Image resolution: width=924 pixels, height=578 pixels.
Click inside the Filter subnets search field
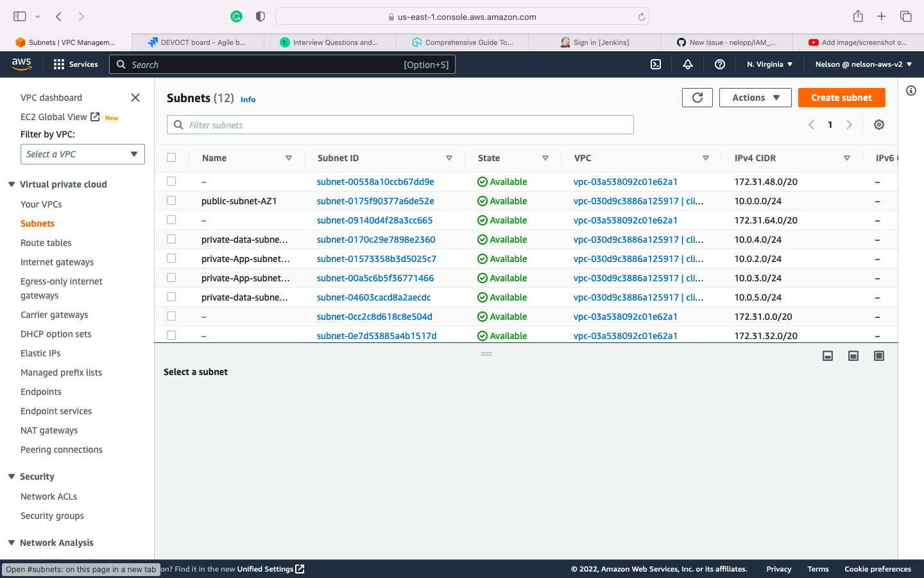(400, 124)
